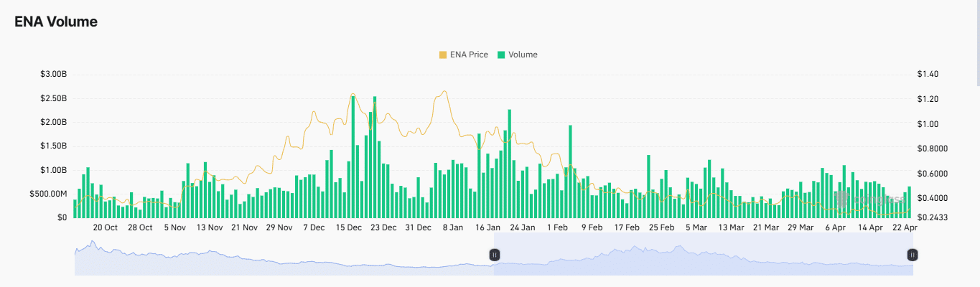Screen dimensions: 980x287
Task: Click the 20 Oct date axis label
Action: click(x=106, y=227)
